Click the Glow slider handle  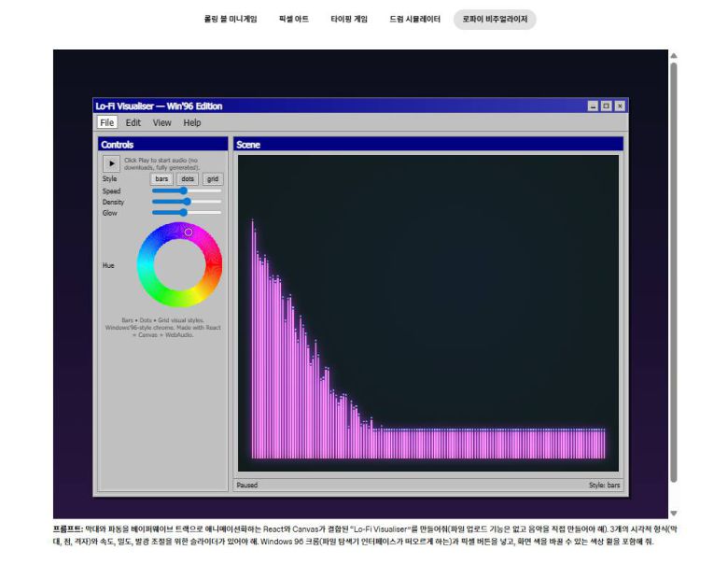pyautogui.click(x=184, y=213)
